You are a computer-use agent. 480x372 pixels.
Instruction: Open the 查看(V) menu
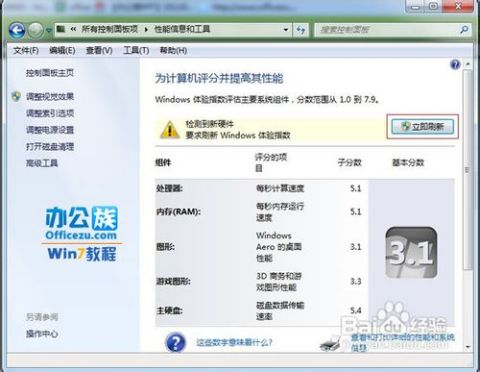tap(99, 51)
